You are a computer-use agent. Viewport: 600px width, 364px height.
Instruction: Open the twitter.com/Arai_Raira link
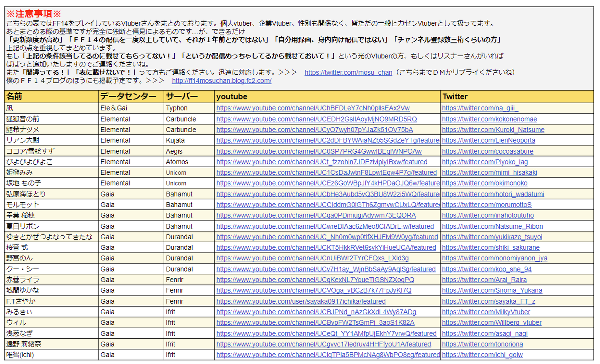(x=484, y=280)
